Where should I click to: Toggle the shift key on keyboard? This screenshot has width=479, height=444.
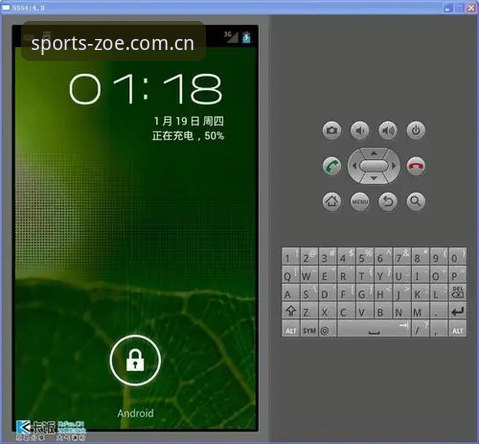coord(290,311)
